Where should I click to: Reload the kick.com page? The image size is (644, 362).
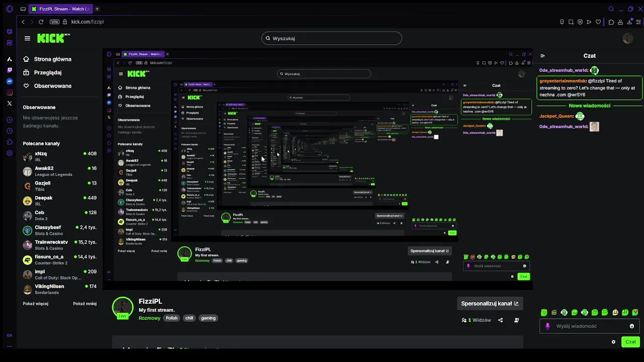[x=41, y=22]
